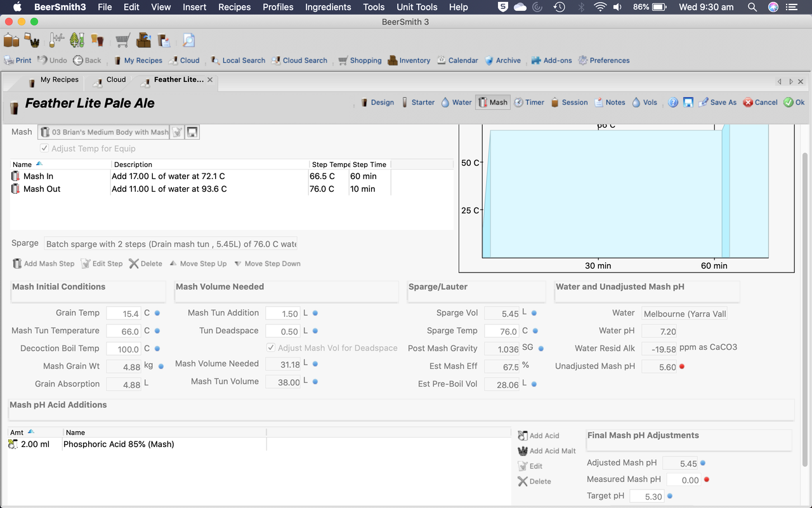Click Print in the toolbar
Screen dimensions: 812x508
[x=18, y=60]
